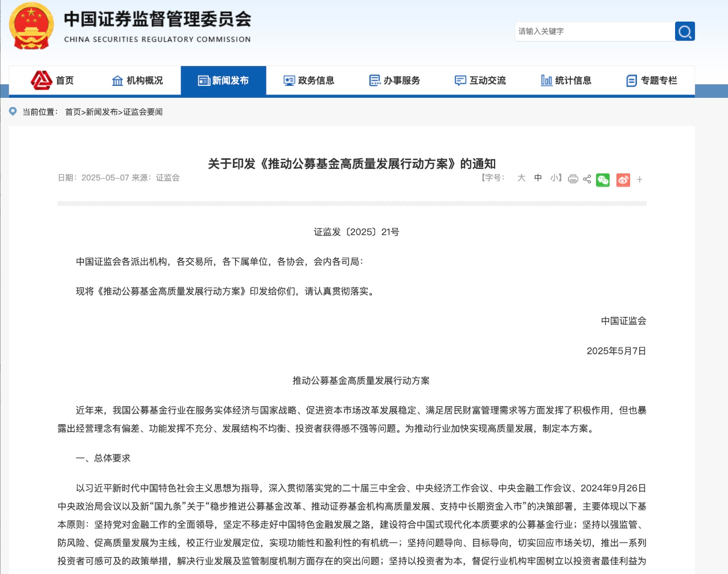This screenshot has width=728, height=574.
Task: Open the 政务信息 navigation menu
Action: pyautogui.click(x=309, y=81)
